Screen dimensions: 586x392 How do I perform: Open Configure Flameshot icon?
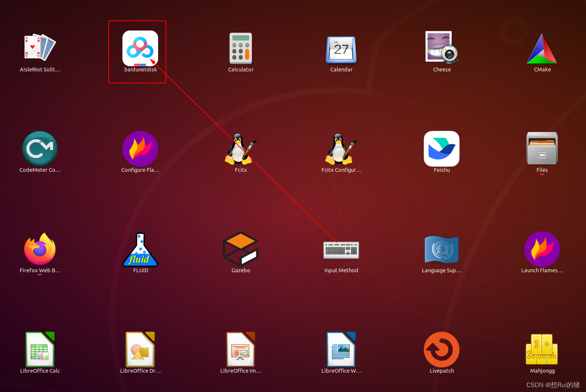140,148
